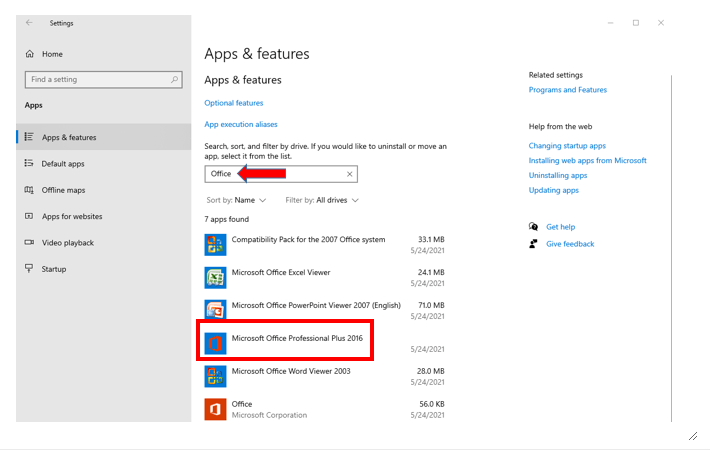Screen dimensions: 710x455
Task: Select the magnifier icon in Find a setting
Action: [x=174, y=80]
